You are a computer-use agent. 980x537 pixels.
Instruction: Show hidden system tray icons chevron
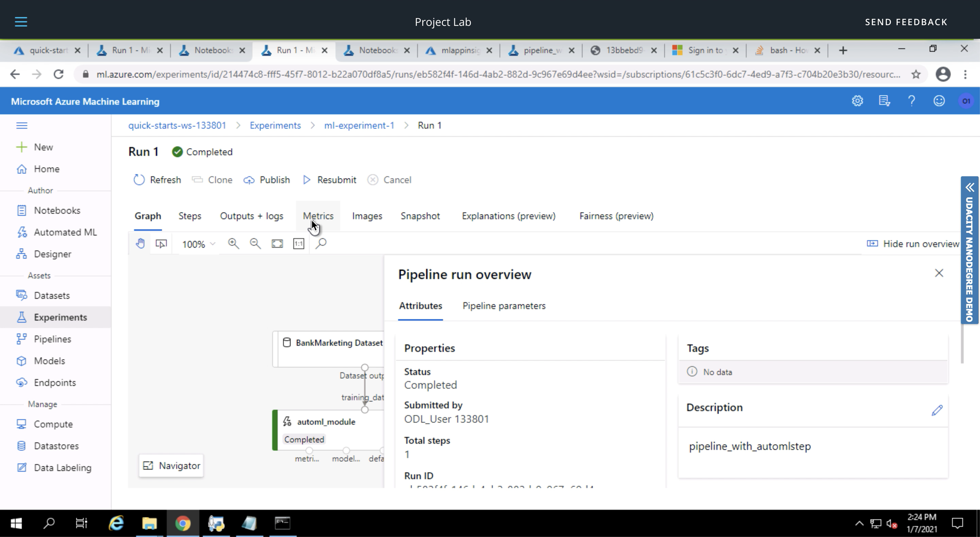click(859, 523)
